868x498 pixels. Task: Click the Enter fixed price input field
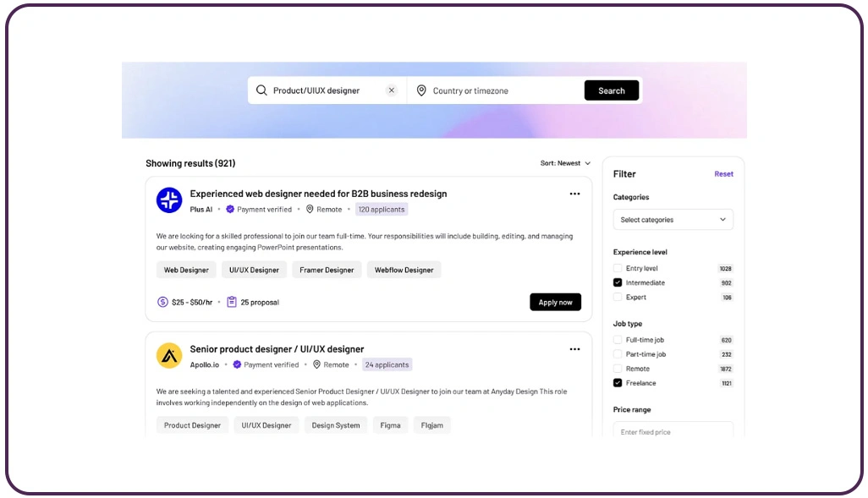[673, 431]
